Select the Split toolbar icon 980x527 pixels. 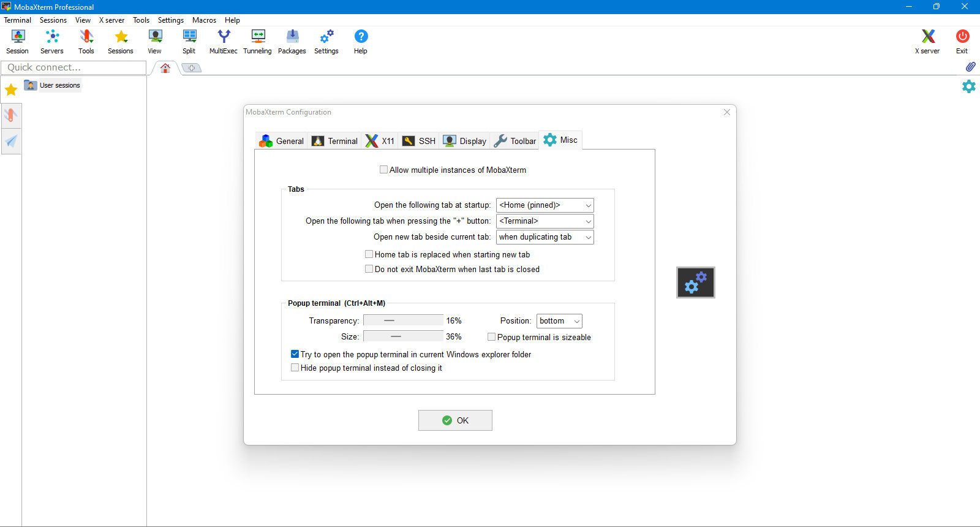point(189,42)
